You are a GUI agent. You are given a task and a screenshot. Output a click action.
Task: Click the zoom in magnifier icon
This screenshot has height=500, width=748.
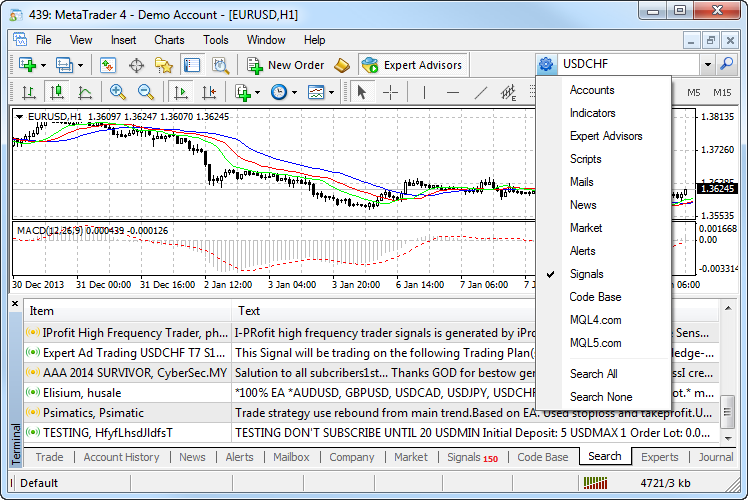click(118, 93)
